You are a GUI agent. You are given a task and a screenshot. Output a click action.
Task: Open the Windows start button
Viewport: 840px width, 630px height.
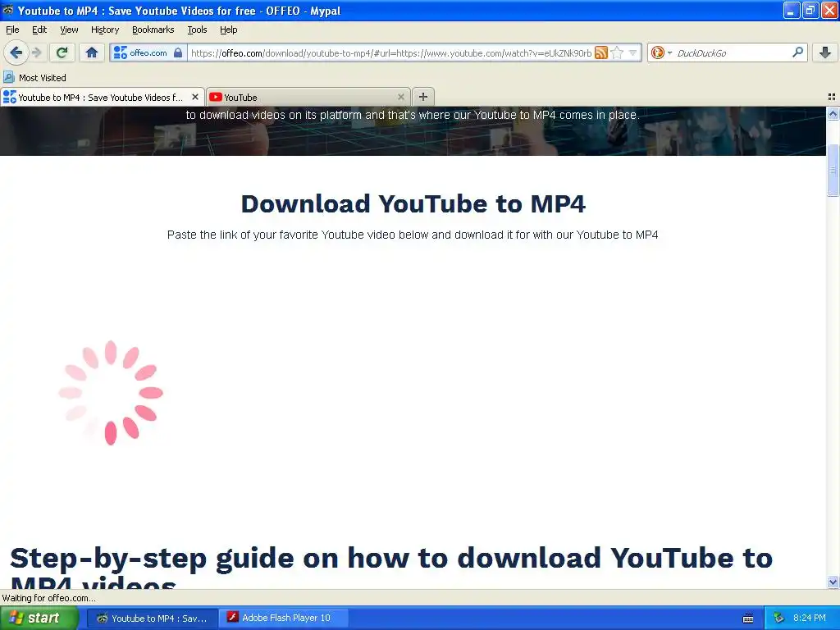coord(39,618)
